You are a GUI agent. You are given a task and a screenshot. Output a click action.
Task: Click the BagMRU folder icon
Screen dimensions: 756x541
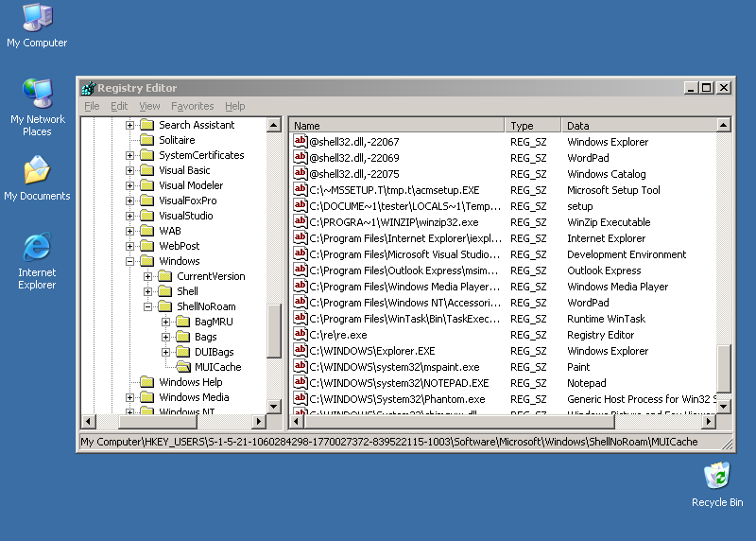(x=183, y=322)
